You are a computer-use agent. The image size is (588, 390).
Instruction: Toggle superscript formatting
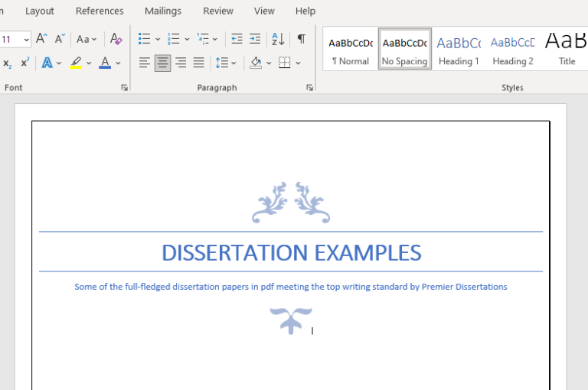click(25, 63)
